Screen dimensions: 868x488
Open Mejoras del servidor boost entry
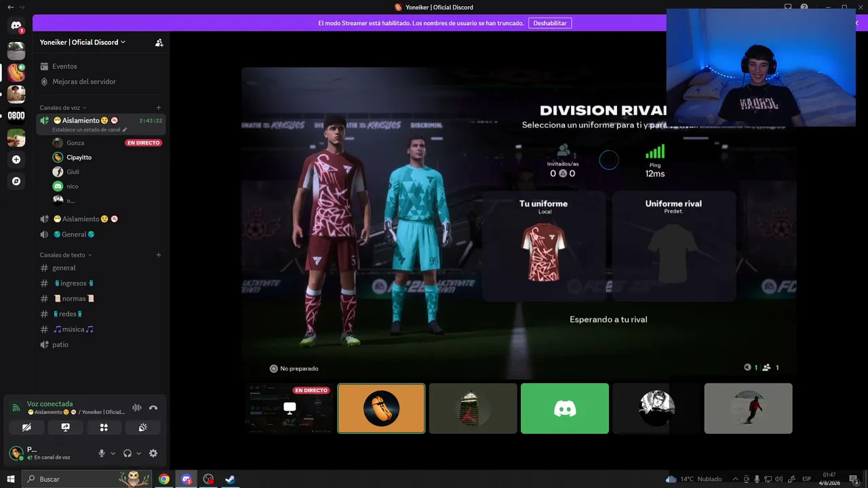(102, 81)
